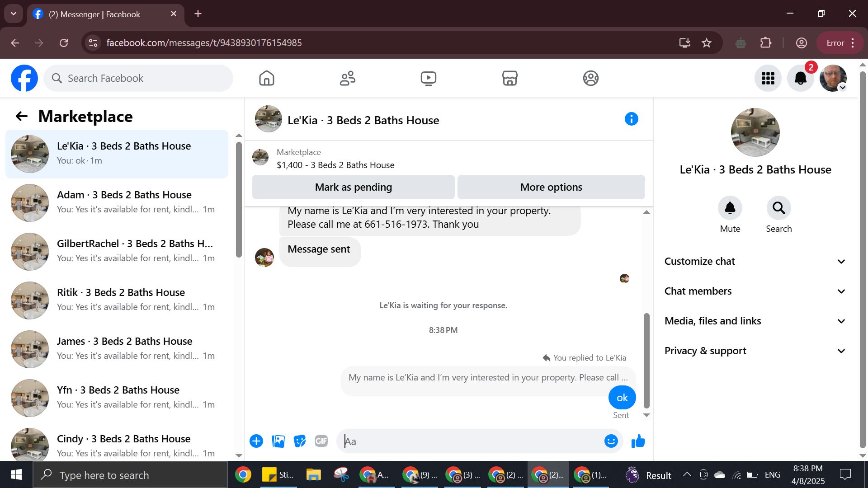Screen dimensions: 868x488
Task: Open Facebook notifications bell
Action: (800, 78)
